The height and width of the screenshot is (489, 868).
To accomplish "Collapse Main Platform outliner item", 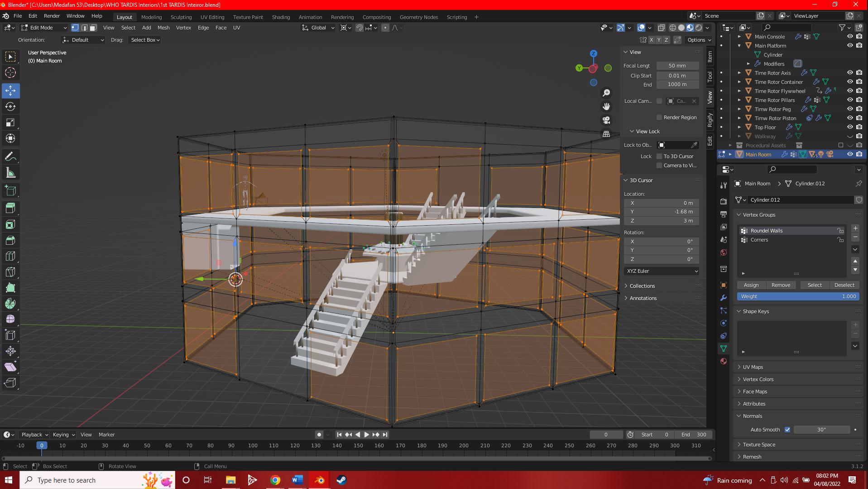I will 739,46.
